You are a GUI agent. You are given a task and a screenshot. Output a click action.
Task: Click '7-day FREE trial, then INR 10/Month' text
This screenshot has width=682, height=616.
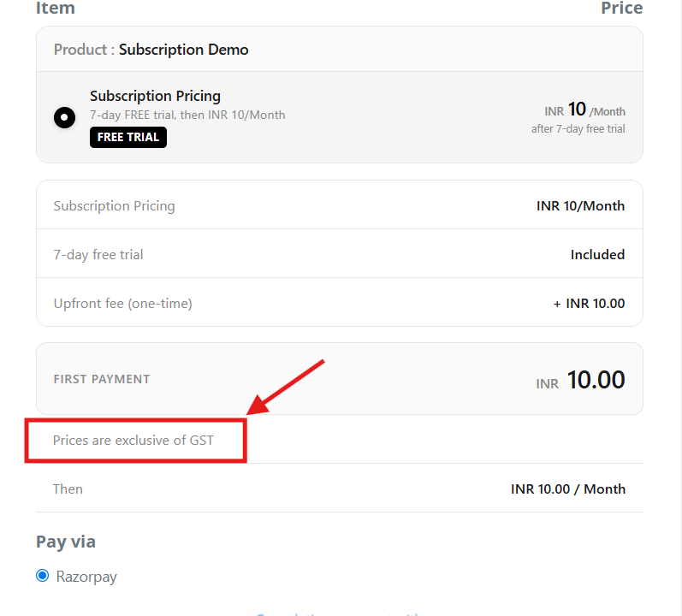coord(187,115)
